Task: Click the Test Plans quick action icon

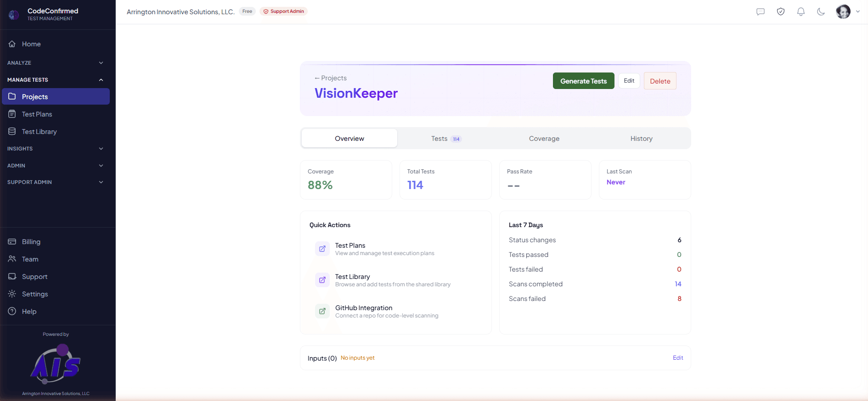Action: 322,249
